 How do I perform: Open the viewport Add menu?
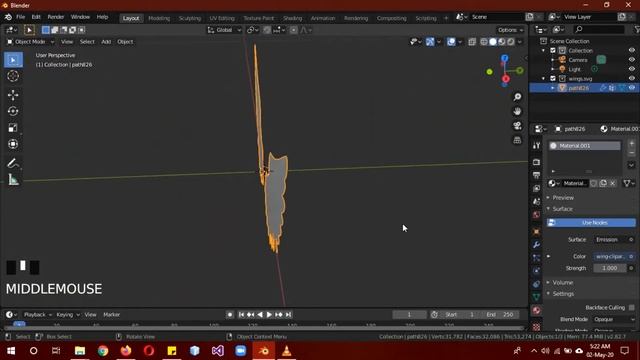106,42
